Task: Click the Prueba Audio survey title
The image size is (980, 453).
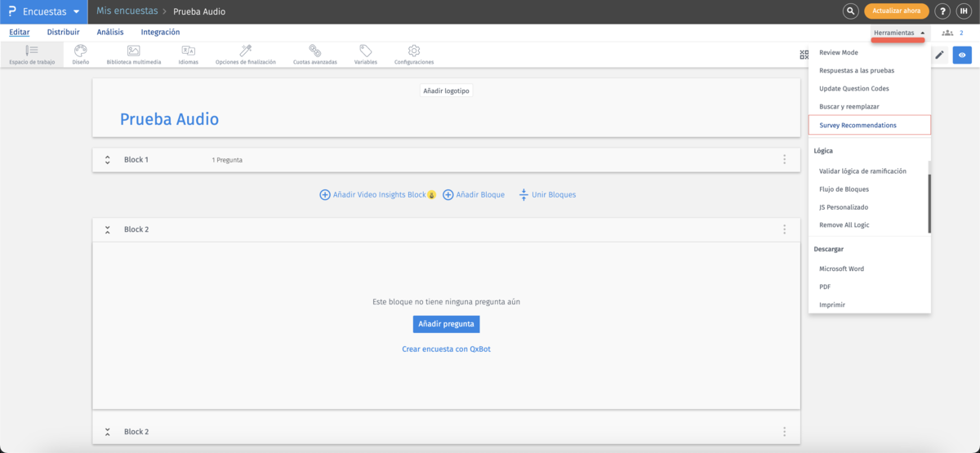Action: click(x=169, y=119)
